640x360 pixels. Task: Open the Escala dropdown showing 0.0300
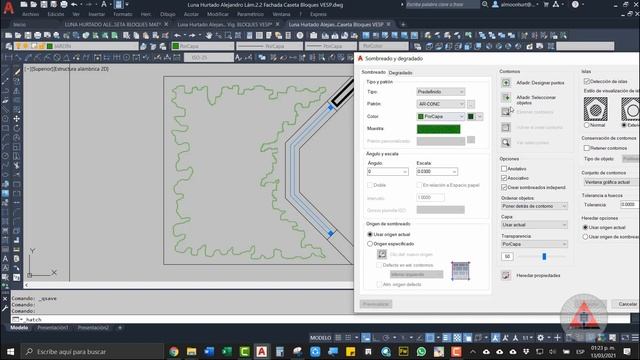click(x=437, y=172)
